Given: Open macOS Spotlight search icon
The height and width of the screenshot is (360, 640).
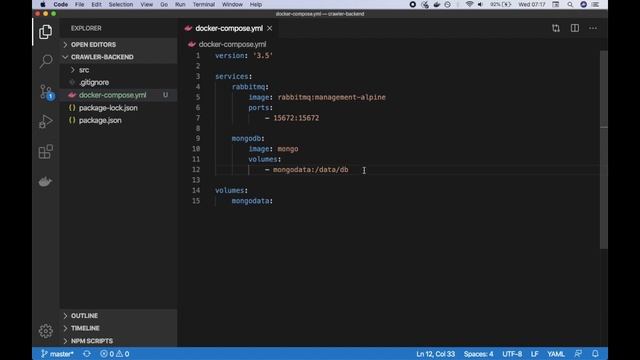Looking at the screenshot, I should point(570,4).
